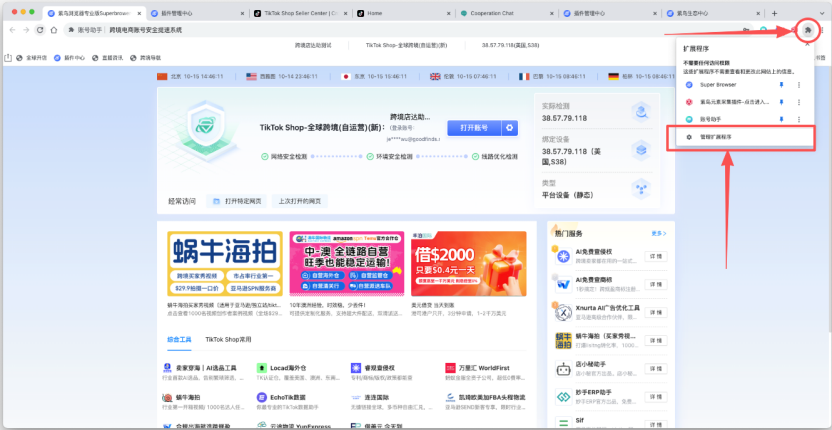The width and height of the screenshot is (832, 430).
Task: Click the gear icon beside 打开账号
Action: 510,128
